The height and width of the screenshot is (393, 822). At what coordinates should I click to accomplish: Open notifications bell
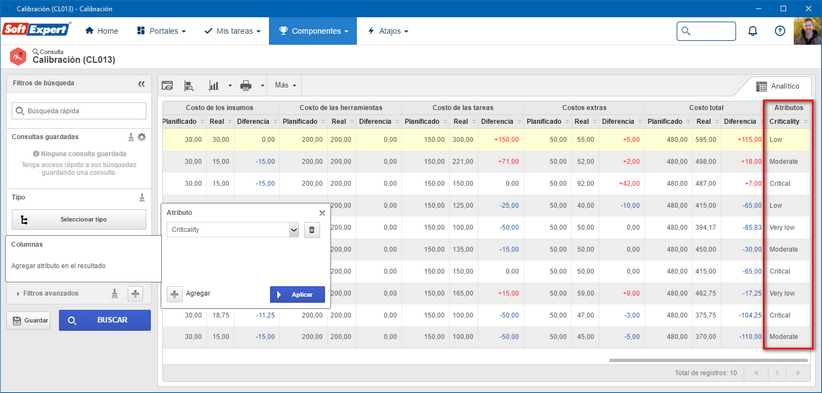coord(753,31)
